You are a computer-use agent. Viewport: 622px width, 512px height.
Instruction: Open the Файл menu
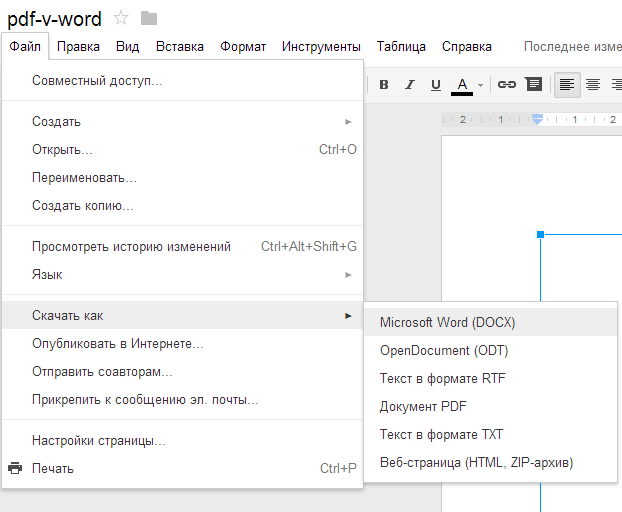[x=25, y=46]
